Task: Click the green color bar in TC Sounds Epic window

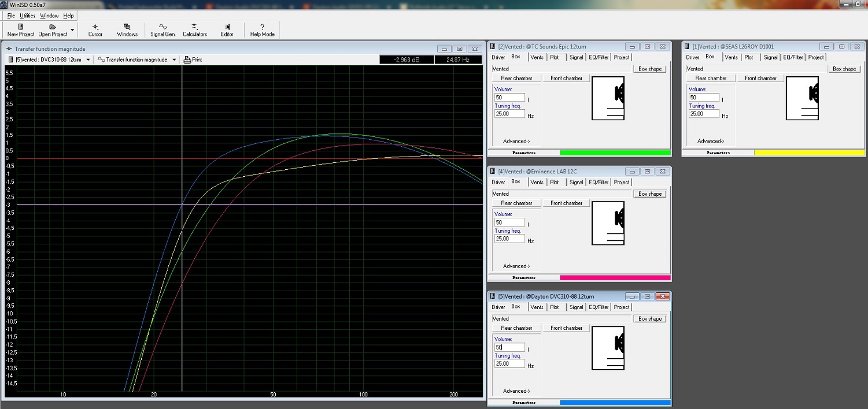Action: tap(615, 153)
